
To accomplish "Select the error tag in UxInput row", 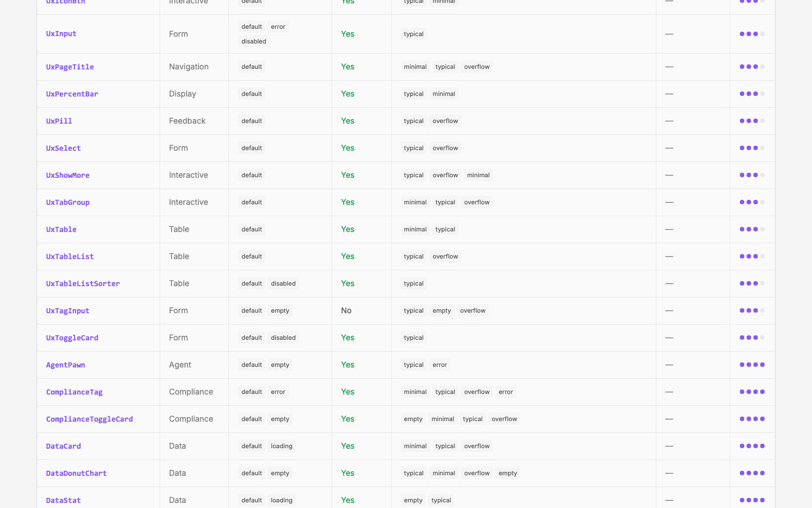I will pyautogui.click(x=278, y=27).
